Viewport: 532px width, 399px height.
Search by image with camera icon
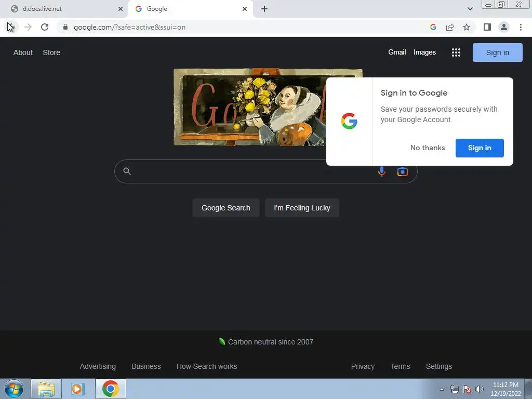click(403, 171)
